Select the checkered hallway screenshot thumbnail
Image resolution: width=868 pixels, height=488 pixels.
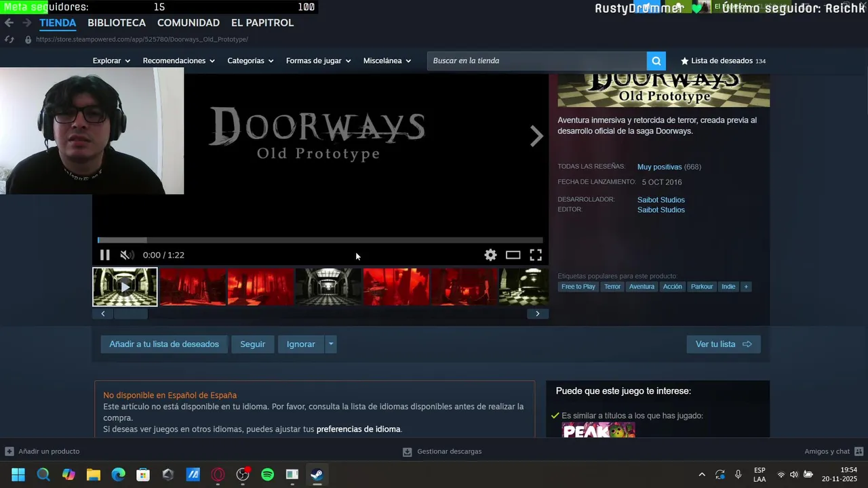coord(328,287)
